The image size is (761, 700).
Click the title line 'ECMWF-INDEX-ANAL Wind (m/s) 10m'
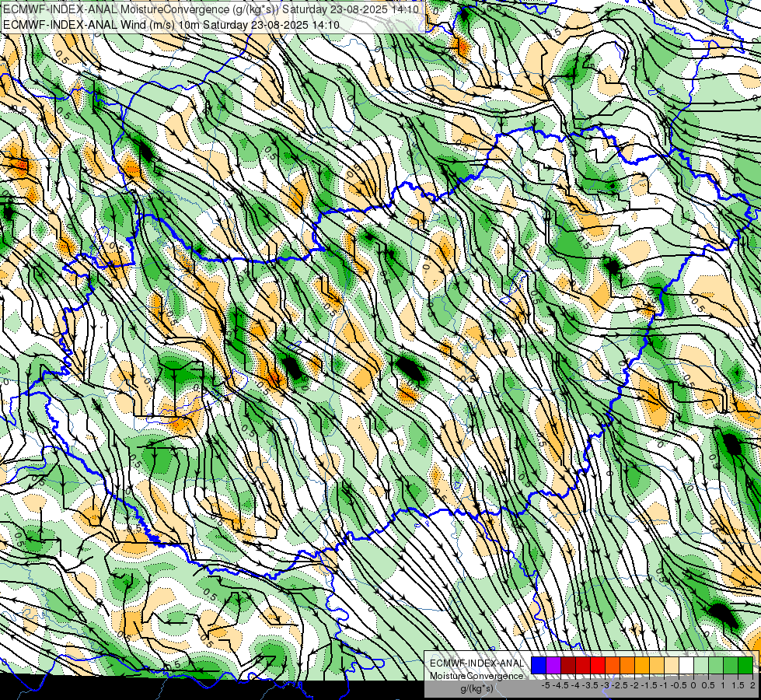[101, 24]
